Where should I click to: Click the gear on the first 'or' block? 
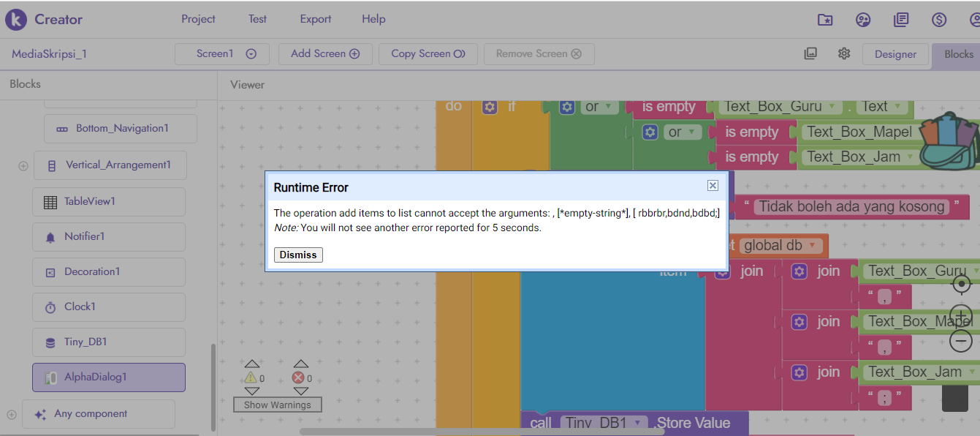tap(566, 107)
